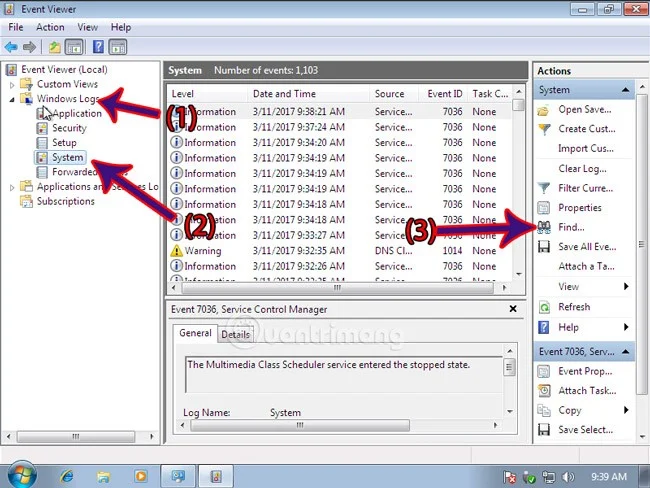Image resolution: width=650 pixels, height=488 pixels.
Task: Open the Windows Start menu orb
Action: point(19,475)
